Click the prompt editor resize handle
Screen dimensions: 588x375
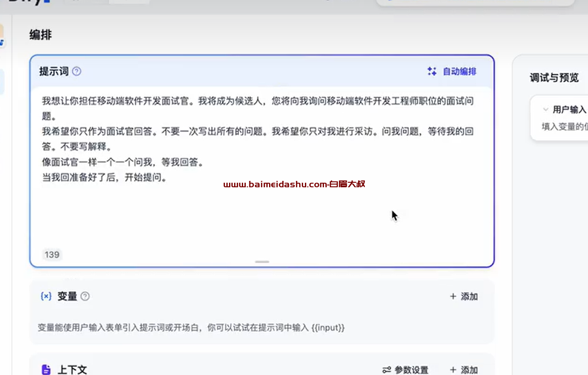pos(262,262)
